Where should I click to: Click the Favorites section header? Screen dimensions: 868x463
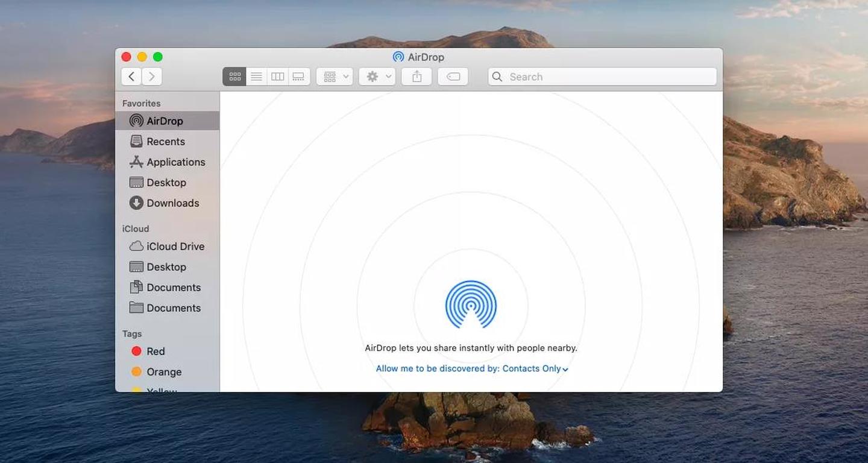[141, 103]
